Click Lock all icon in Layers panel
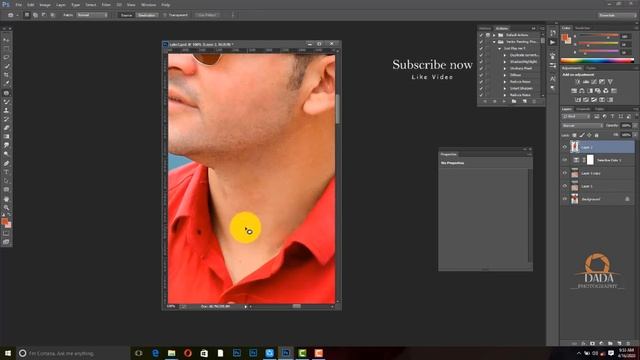 pos(597,135)
